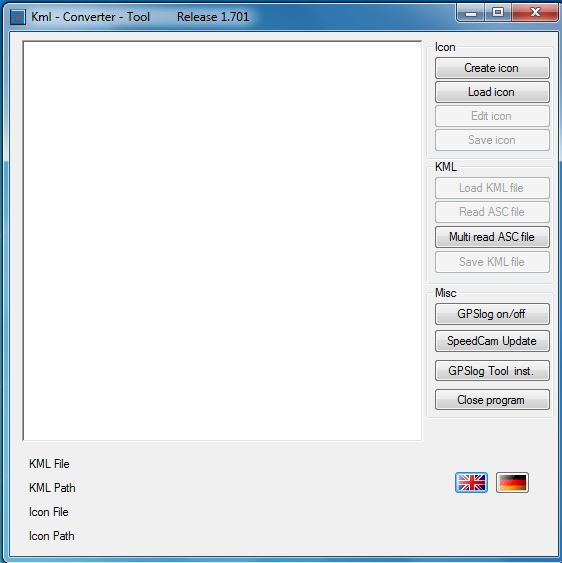The height and width of the screenshot is (563, 562).
Task: Click the Load icon button
Action: click(492, 92)
